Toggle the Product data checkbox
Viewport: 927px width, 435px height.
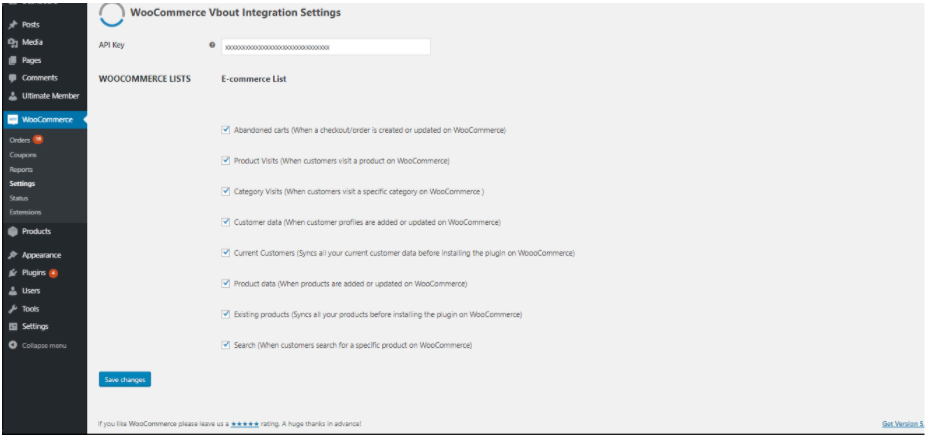[x=225, y=283]
